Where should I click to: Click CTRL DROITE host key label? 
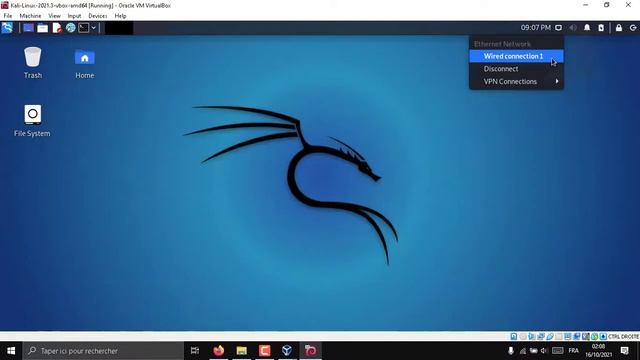(x=623, y=337)
